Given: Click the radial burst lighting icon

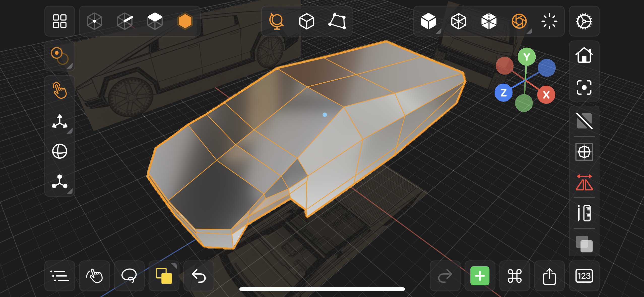Looking at the screenshot, I should [549, 21].
